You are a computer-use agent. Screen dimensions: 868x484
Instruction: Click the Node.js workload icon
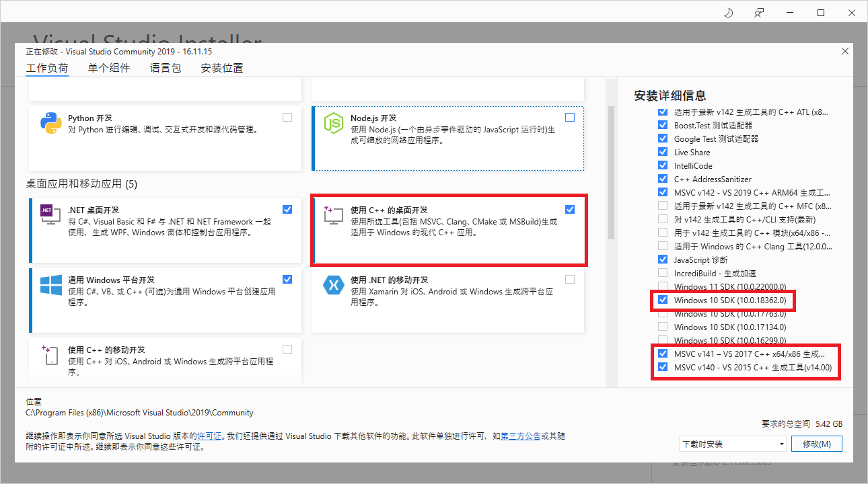point(334,124)
